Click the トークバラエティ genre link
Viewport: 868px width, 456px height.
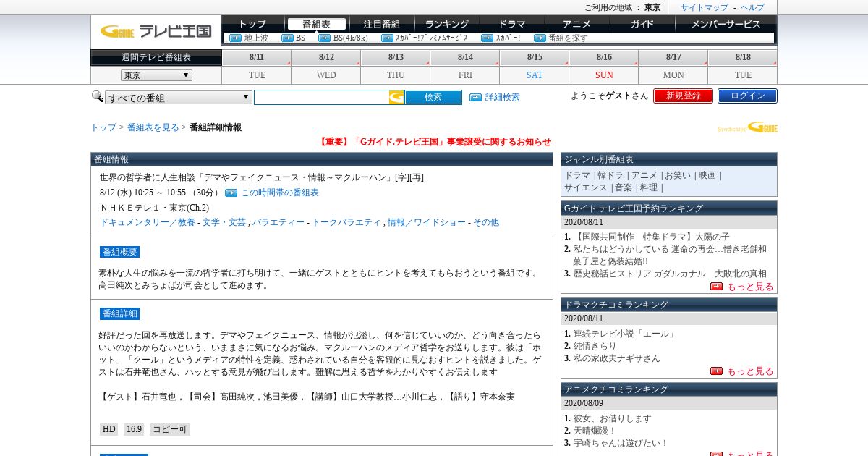346,222
